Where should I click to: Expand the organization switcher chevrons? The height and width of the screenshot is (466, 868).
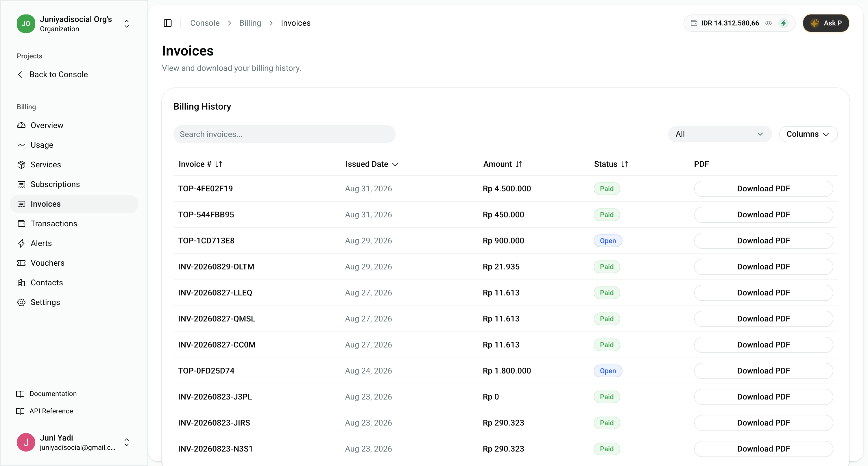127,24
